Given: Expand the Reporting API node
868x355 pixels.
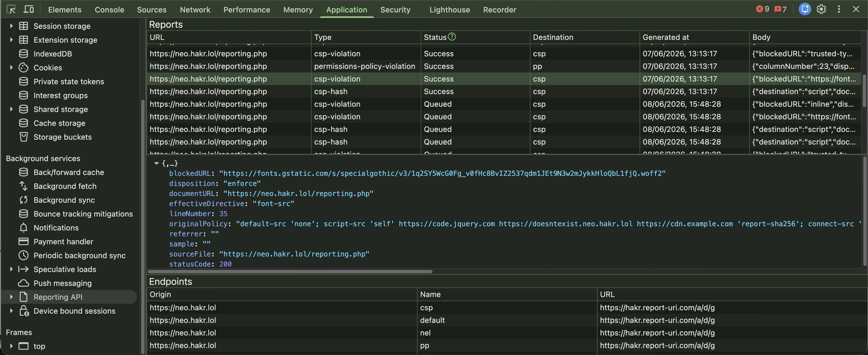Looking at the screenshot, I should [x=11, y=297].
